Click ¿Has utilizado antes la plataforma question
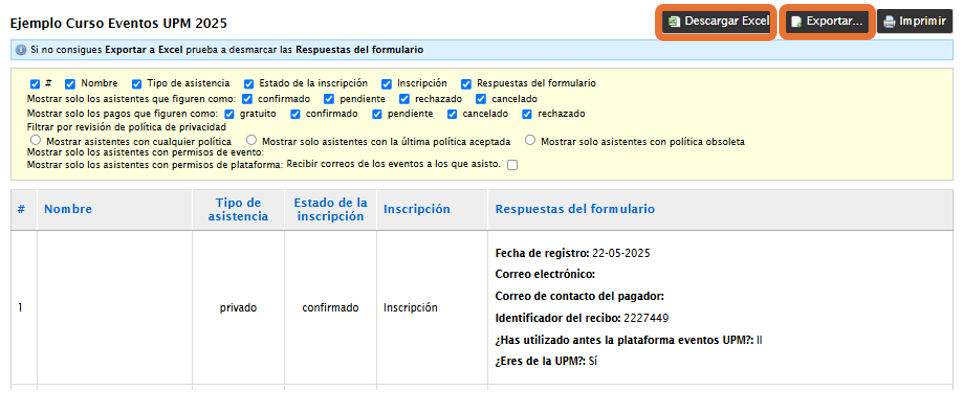Screen dimensions: 965x398 click(x=625, y=340)
